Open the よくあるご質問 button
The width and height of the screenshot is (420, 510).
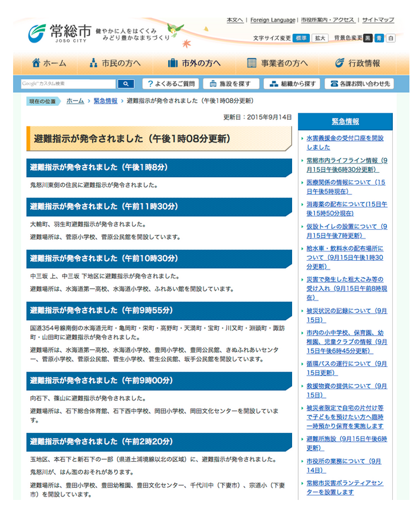point(171,84)
